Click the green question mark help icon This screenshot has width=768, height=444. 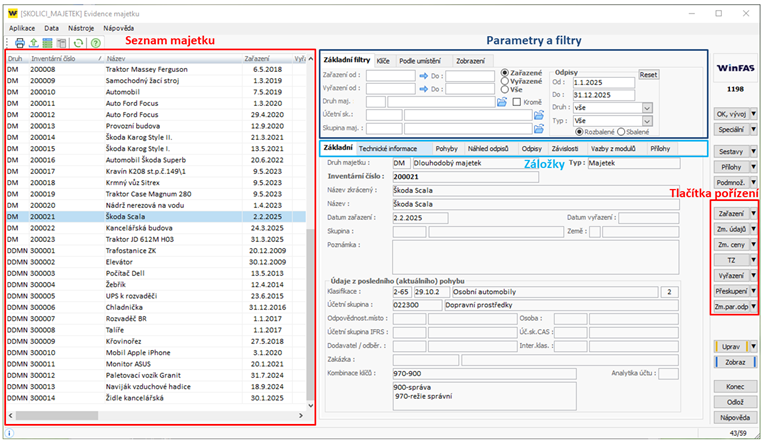(x=96, y=43)
